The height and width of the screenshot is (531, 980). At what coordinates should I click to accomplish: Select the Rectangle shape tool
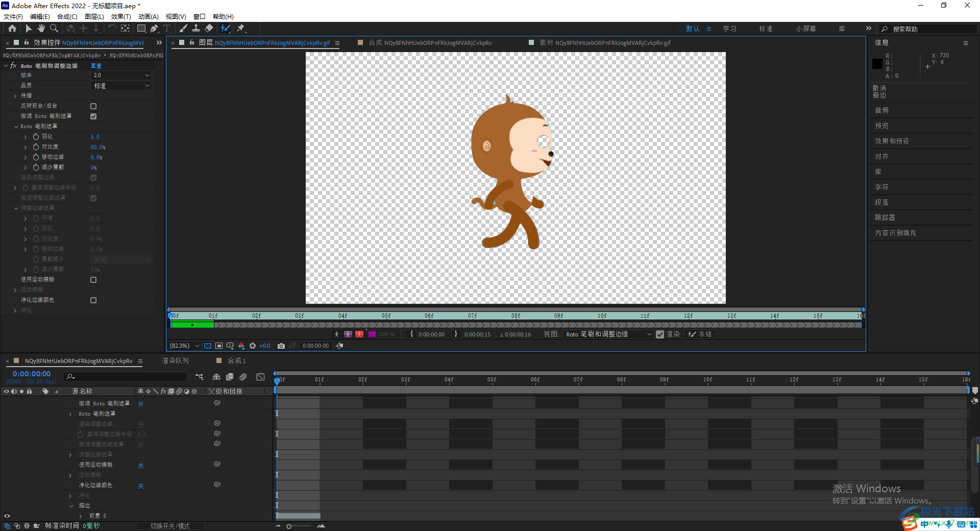coord(141,29)
